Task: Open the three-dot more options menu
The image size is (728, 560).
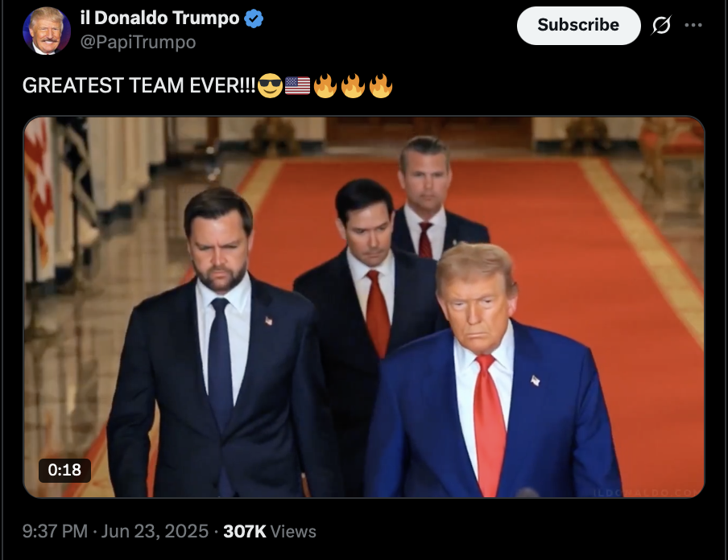Action: 693,25
